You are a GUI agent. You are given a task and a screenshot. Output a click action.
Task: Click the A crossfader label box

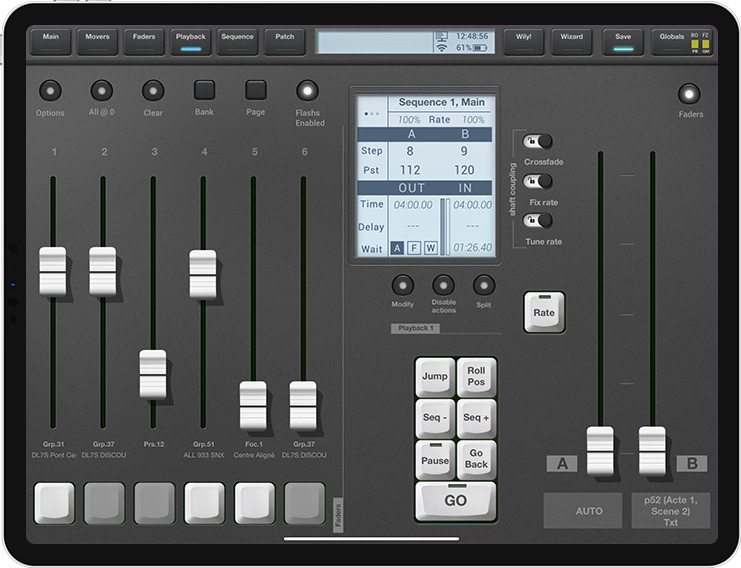tap(562, 464)
